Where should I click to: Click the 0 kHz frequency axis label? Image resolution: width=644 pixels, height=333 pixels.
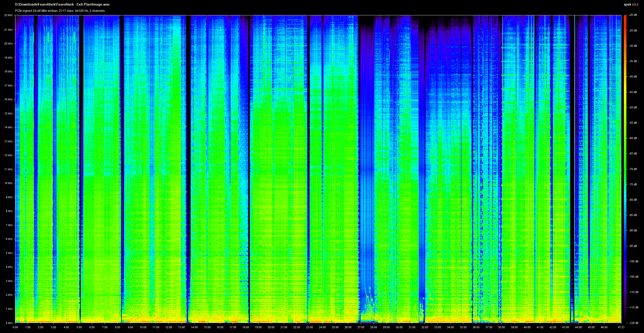click(9, 323)
